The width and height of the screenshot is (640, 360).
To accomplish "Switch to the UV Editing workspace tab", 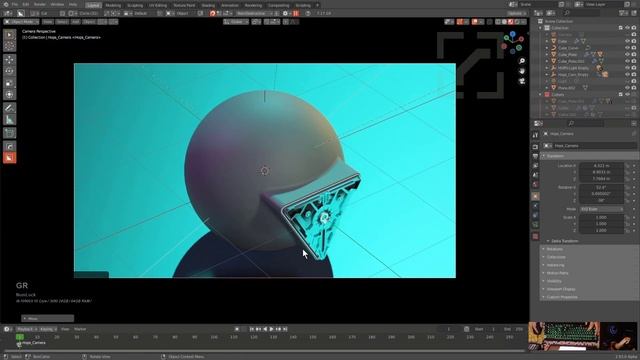I will (158, 5).
